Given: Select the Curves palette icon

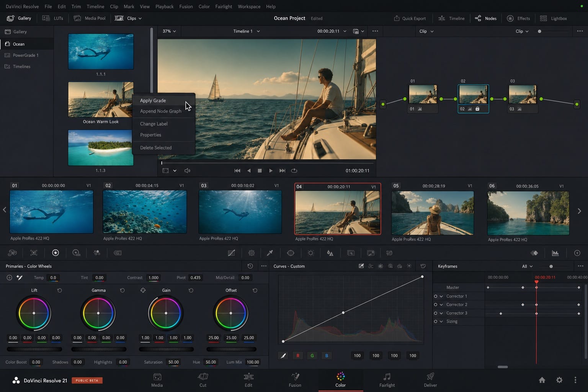Looking at the screenshot, I should pyautogui.click(x=231, y=253).
